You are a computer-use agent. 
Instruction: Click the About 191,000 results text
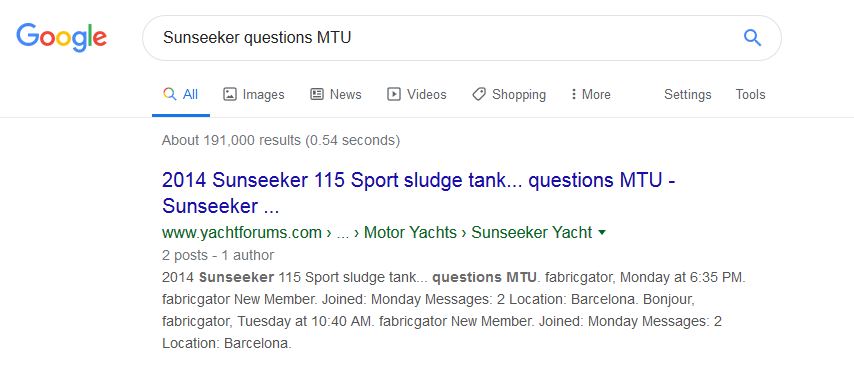[x=280, y=141]
